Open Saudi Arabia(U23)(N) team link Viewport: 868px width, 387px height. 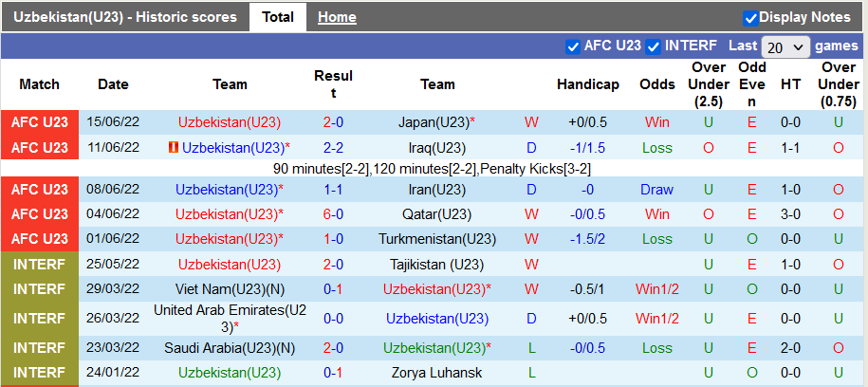pos(230,348)
